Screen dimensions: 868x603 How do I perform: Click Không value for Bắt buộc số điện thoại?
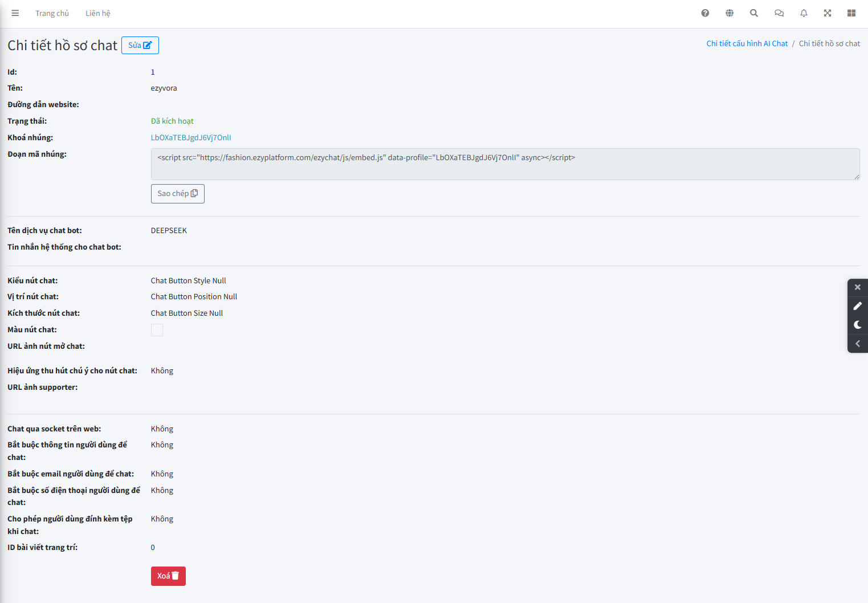coord(162,490)
